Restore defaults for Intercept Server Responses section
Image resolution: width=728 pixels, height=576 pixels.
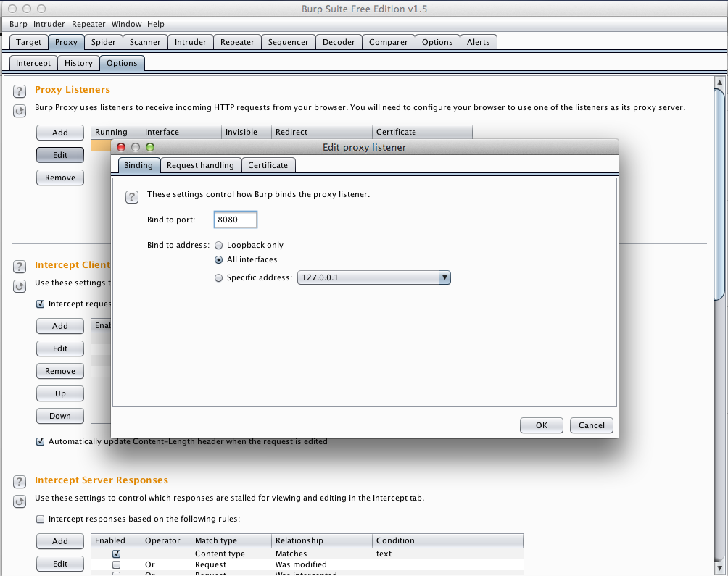click(20, 501)
